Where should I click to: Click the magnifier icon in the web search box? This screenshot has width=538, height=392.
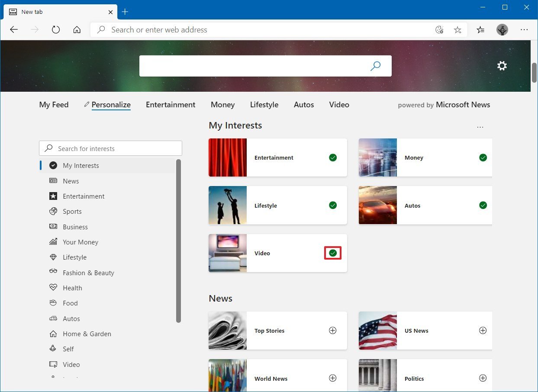pos(375,66)
